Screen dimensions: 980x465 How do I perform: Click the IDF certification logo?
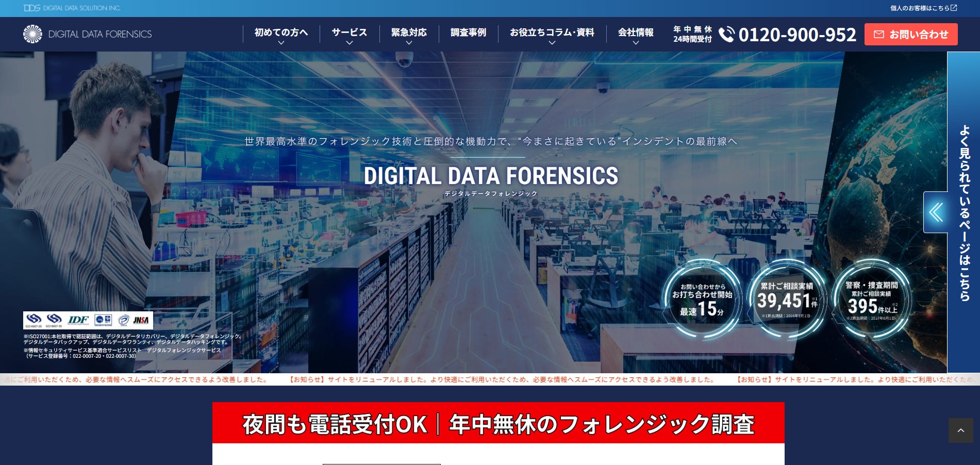click(x=78, y=320)
